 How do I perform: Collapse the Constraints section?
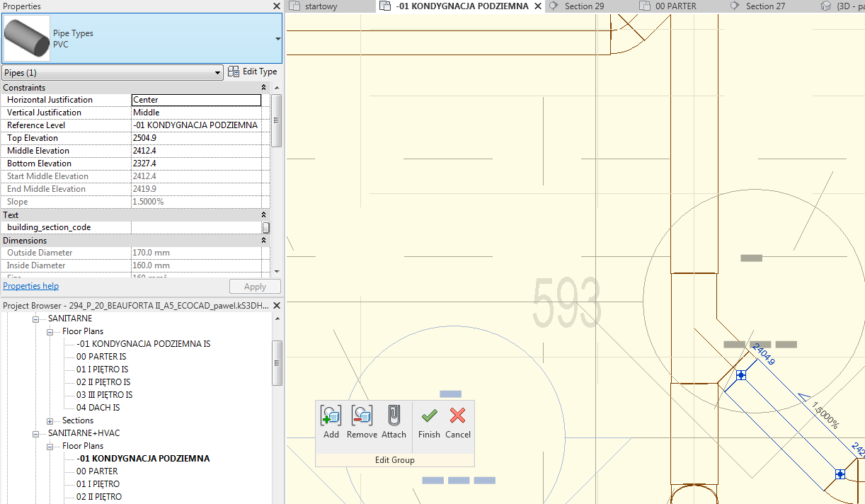(x=263, y=88)
